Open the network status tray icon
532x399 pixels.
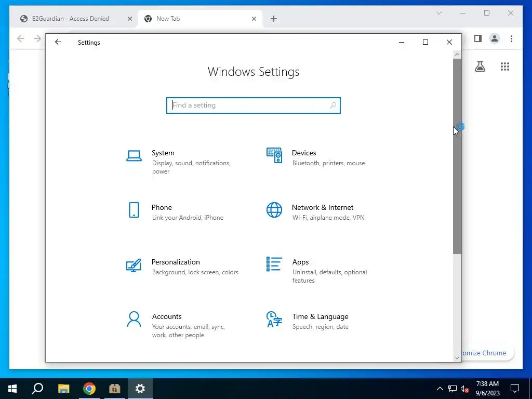[453, 389]
